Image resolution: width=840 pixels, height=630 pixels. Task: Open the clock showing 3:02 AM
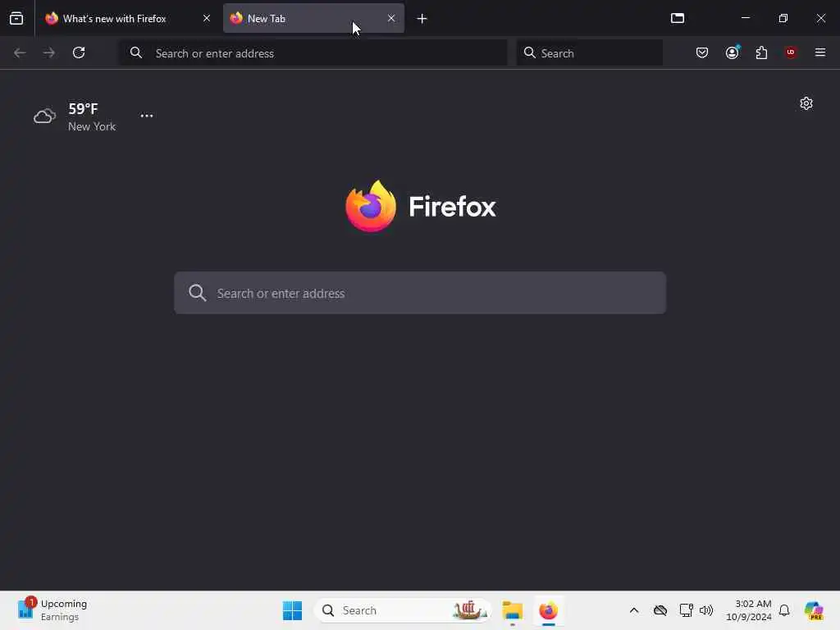coord(748,610)
